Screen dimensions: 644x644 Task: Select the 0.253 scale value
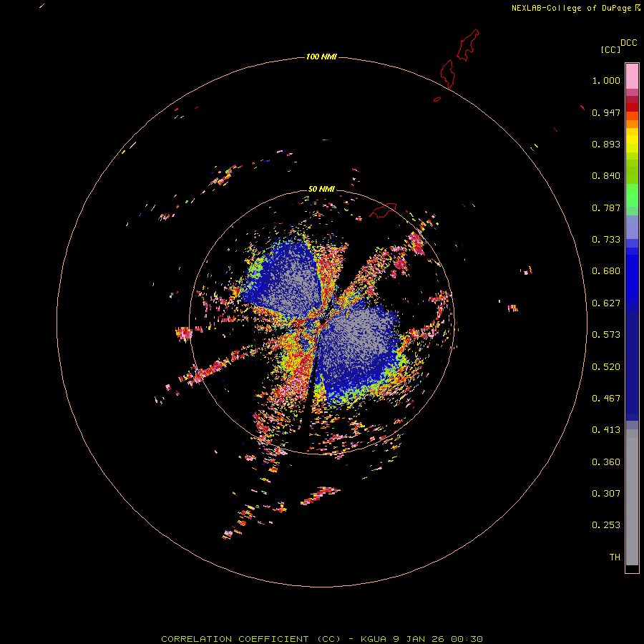coord(606,525)
